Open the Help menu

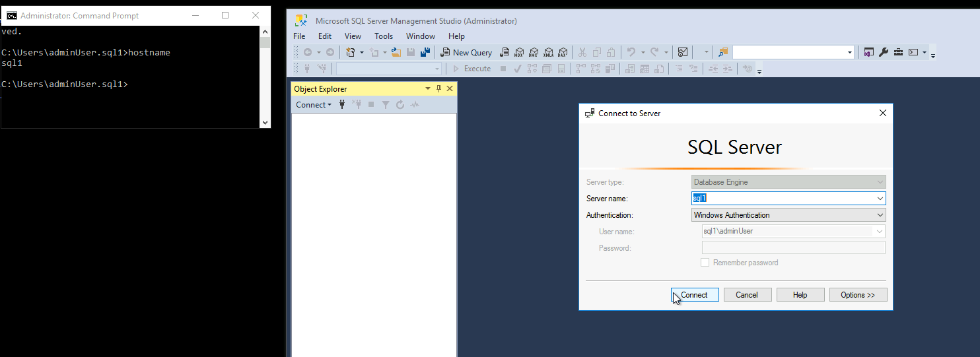[456, 36]
